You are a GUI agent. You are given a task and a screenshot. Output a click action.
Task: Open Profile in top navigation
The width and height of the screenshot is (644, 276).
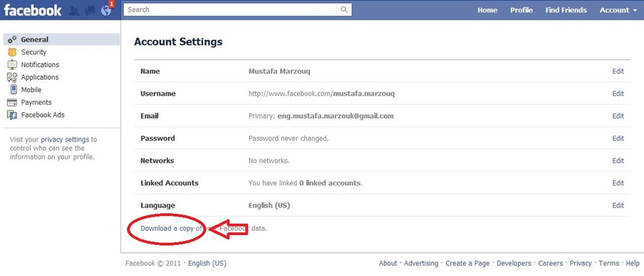[521, 10]
